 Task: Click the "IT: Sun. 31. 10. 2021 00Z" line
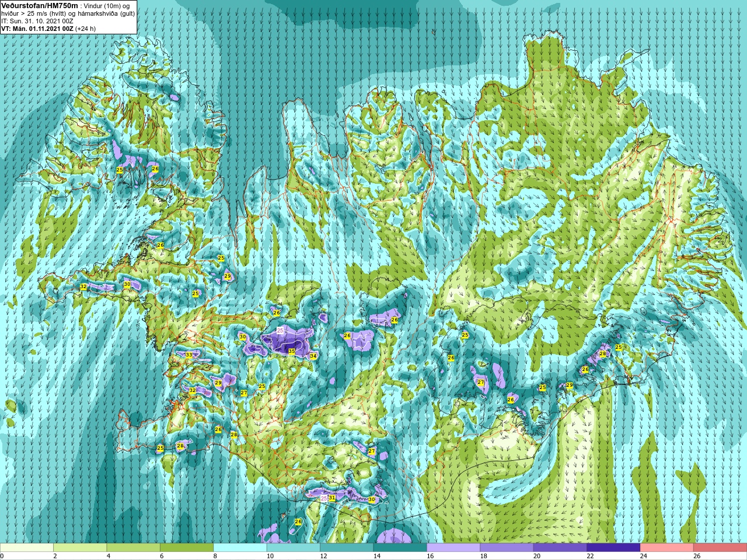pos(37,21)
